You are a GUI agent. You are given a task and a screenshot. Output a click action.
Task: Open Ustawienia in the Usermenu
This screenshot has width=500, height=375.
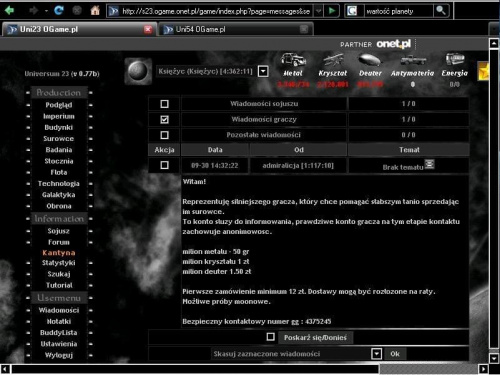(59, 344)
